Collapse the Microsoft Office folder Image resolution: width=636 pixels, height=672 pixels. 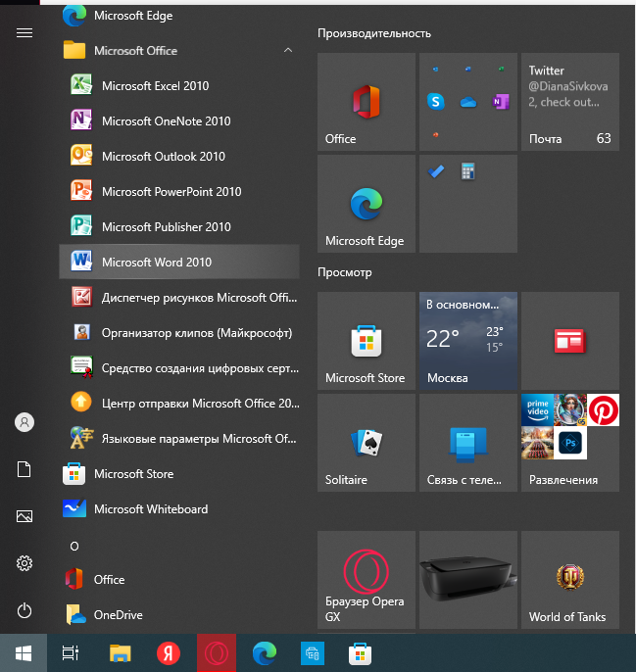click(179, 51)
